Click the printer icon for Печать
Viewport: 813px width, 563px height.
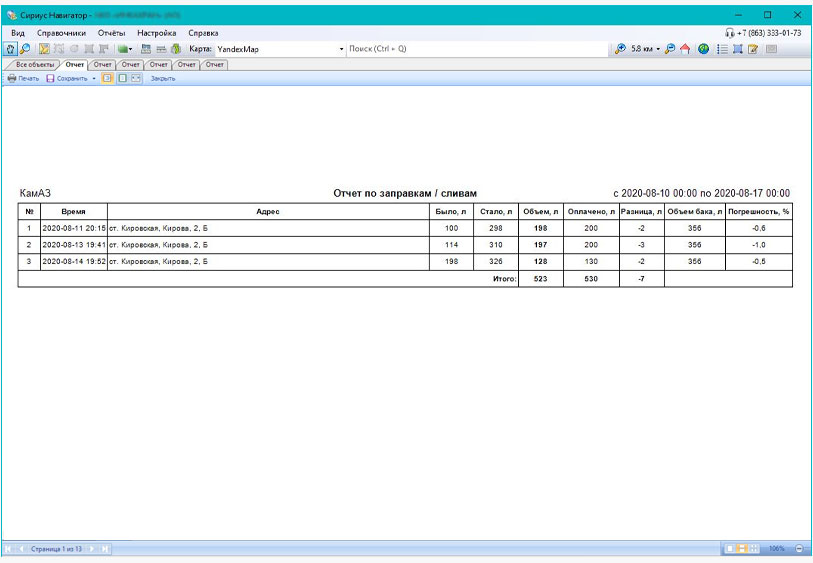tap(12, 78)
